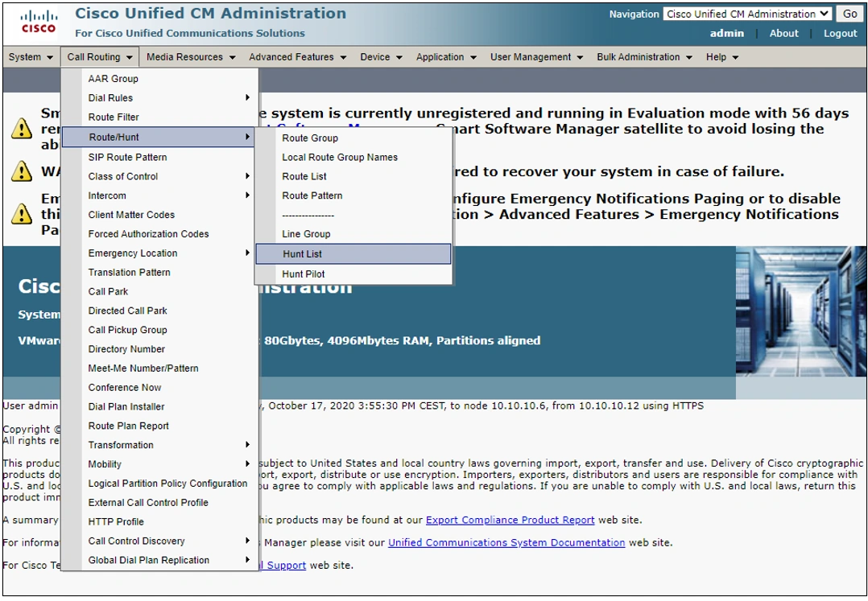Select Route Plan Report entry
This screenshot has width=868, height=601.
[x=159, y=426]
